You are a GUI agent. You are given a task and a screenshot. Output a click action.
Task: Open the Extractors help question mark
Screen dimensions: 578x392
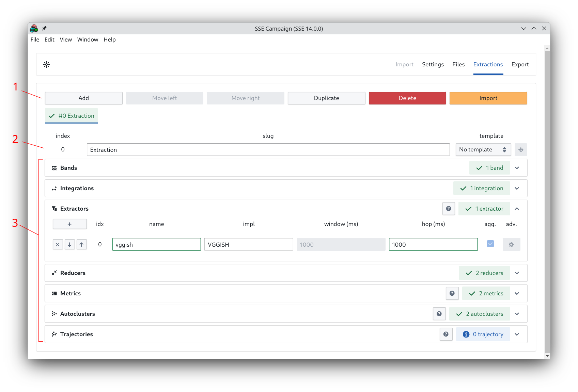point(449,208)
